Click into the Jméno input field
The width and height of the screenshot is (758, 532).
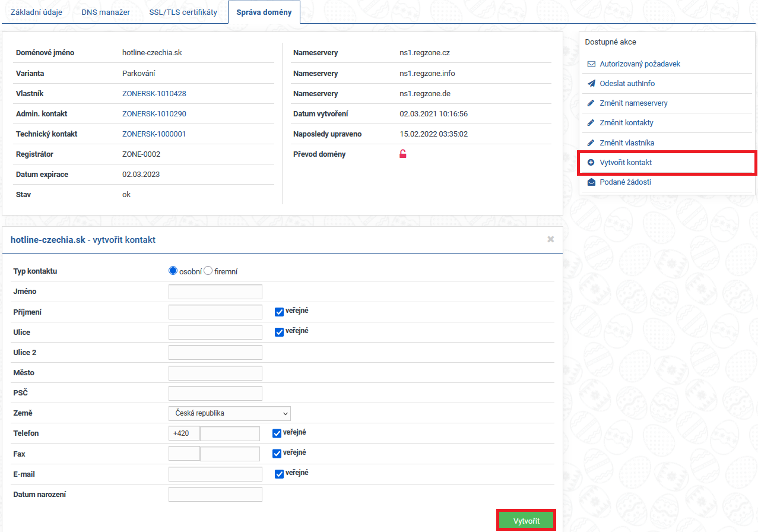coord(215,292)
